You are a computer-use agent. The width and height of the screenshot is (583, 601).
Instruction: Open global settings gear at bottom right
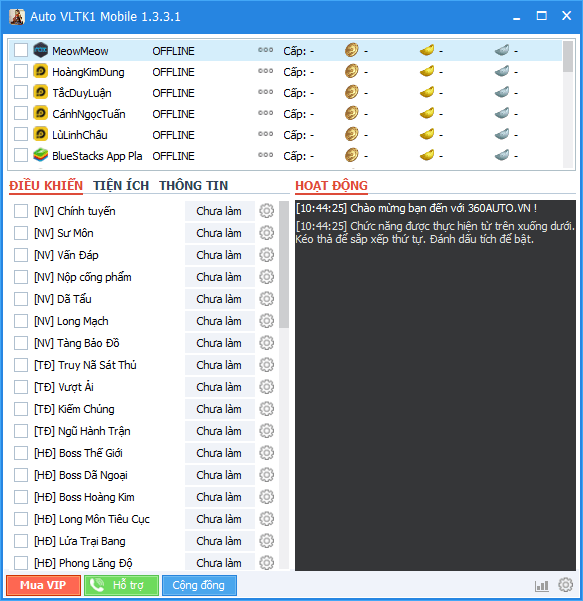[x=565, y=585]
